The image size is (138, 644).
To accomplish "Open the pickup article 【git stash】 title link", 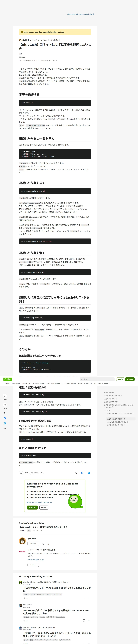I will click(43, 527).
